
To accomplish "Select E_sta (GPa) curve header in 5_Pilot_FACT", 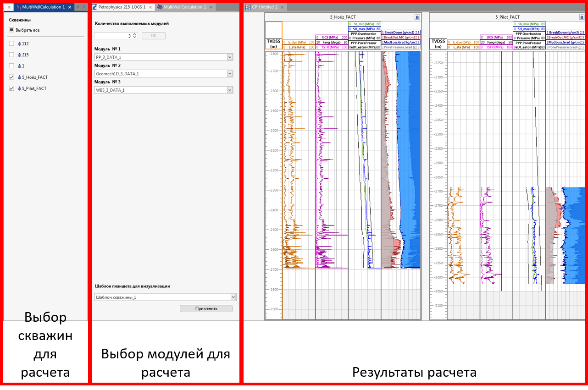I will [463, 47].
